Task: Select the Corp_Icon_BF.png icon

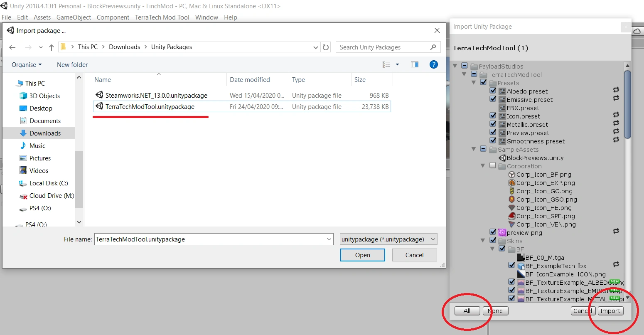Action: click(x=512, y=175)
